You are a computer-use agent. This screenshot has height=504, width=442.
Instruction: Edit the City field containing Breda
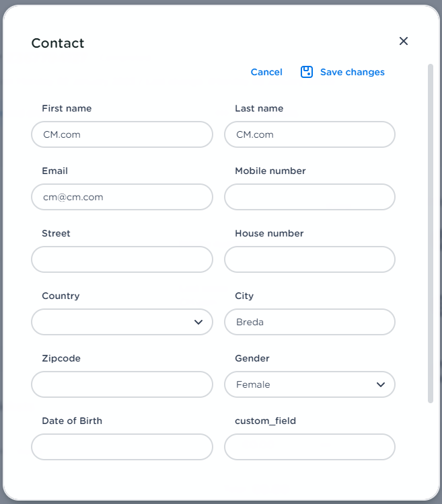(309, 322)
